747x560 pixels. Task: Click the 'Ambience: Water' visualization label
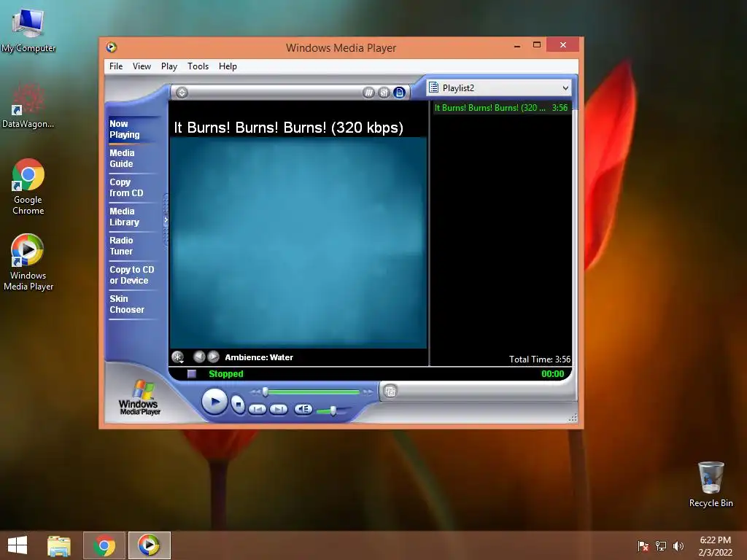click(259, 357)
